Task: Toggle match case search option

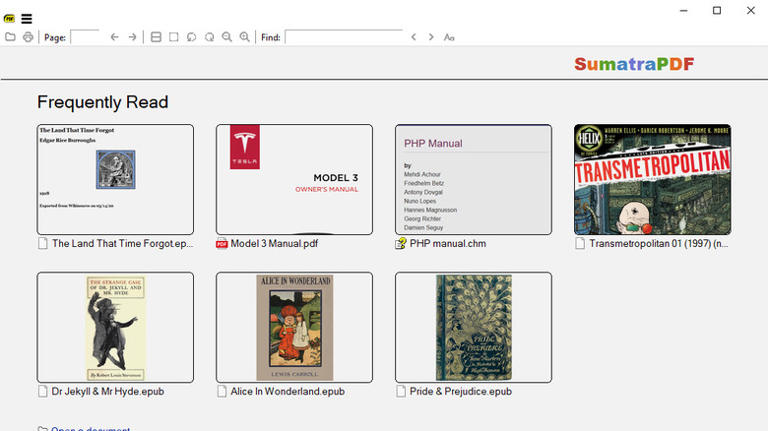Action: tap(450, 37)
